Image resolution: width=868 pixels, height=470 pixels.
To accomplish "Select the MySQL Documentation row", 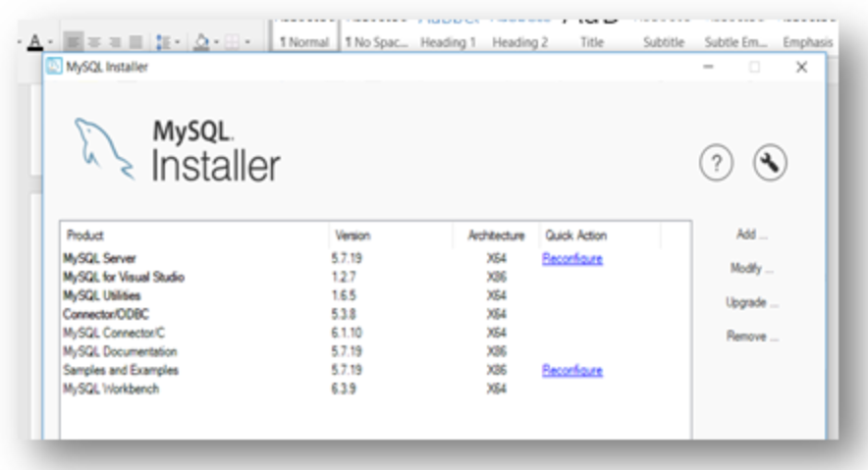I will (x=375, y=351).
